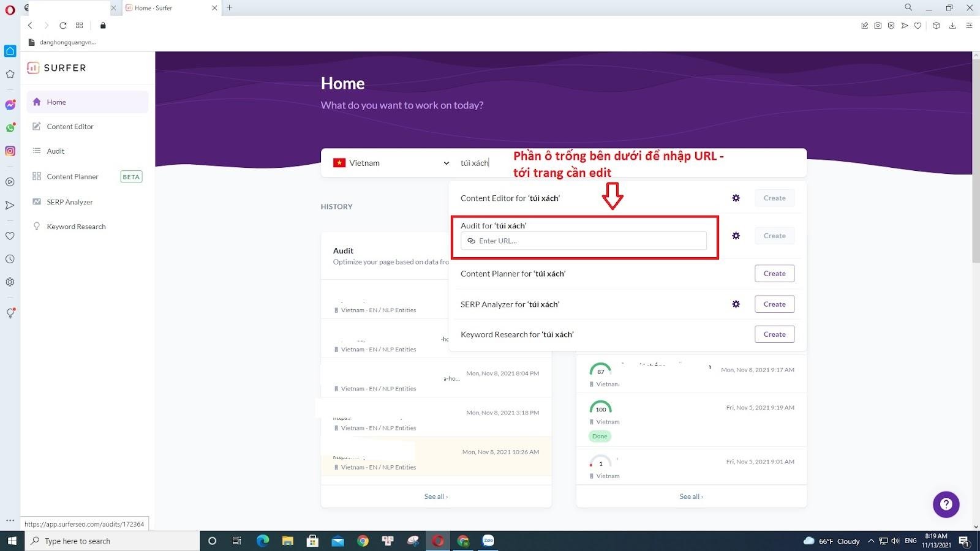Open settings gear for Content Editor row

pos(736,198)
